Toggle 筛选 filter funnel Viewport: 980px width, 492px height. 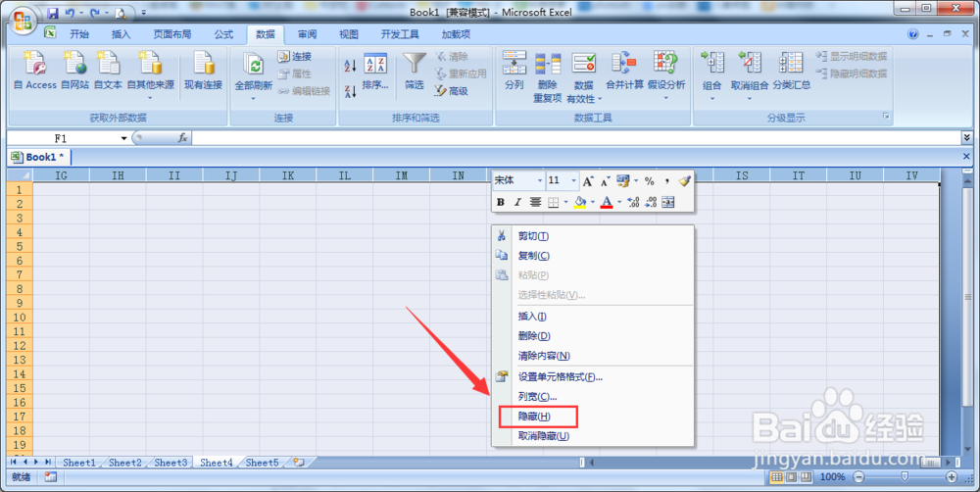click(x=414, y=71)
